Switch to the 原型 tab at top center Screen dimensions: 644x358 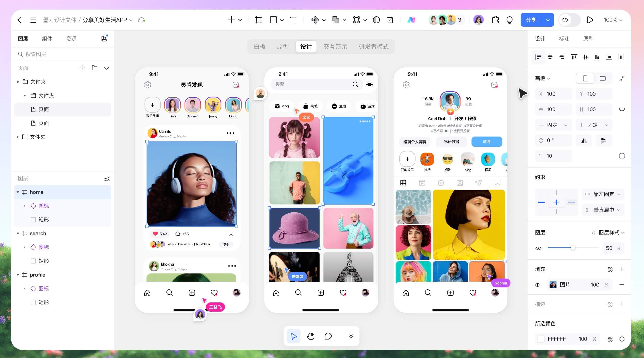click(283, 46)
